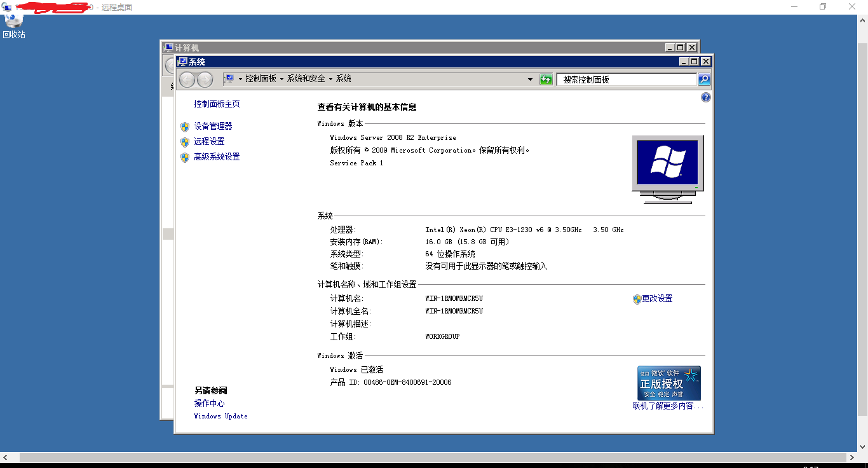Select the Recycle Bin desktop icon

coord(14,25)
